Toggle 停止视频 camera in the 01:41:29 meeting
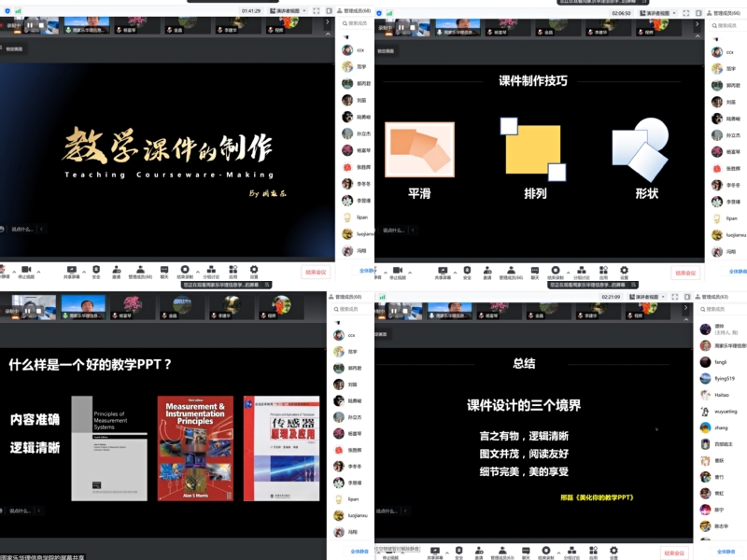The height and width of the screenshot is (560, 747). coord(26,272)
